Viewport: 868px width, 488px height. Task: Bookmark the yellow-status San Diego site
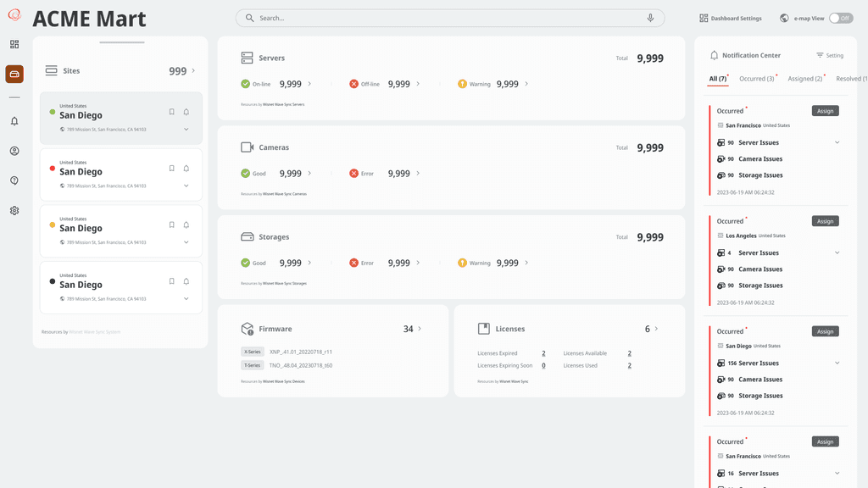pos(171,225)
